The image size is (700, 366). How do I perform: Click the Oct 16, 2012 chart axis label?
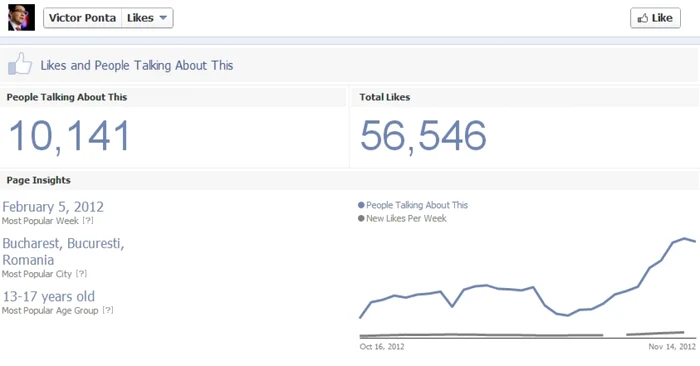coord(382,346)
